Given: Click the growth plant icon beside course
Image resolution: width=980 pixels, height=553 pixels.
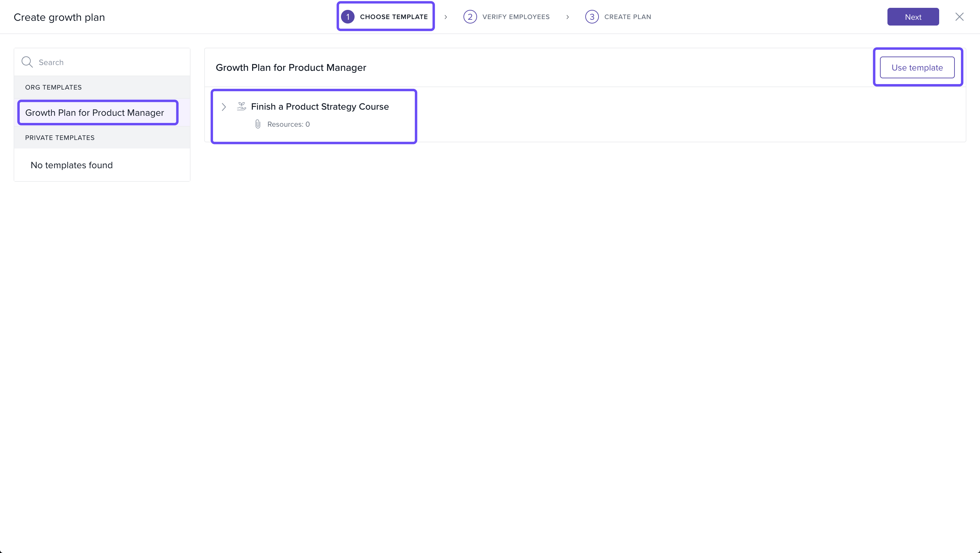Looking at the screenshot, I should pyautogui.click(x=241, y=106).
